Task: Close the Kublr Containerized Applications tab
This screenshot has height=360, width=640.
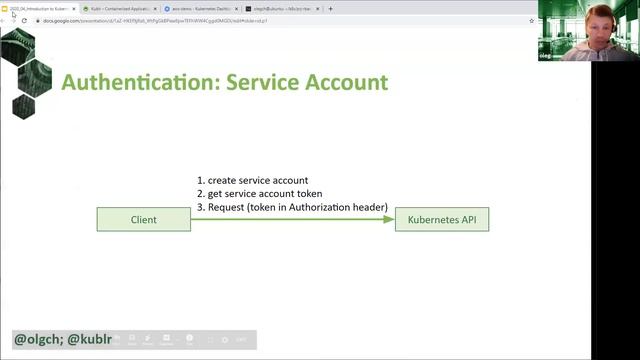Action: pos(155,9)
